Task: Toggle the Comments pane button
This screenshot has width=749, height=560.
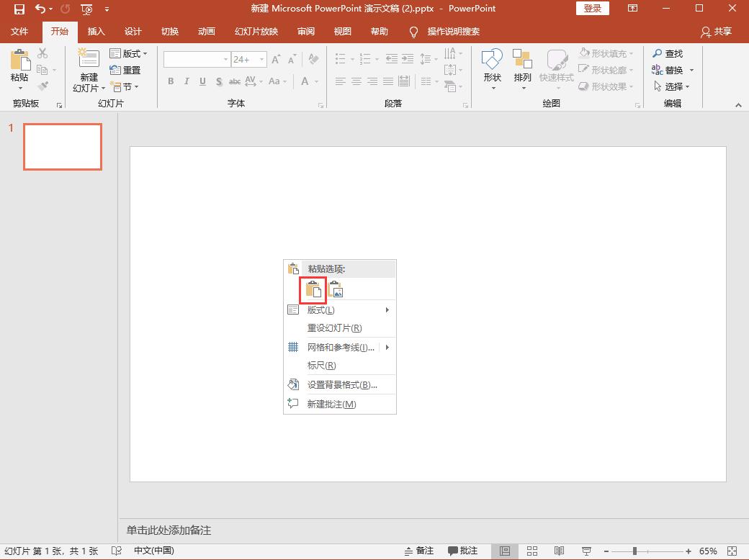Action: coord(462,551)
